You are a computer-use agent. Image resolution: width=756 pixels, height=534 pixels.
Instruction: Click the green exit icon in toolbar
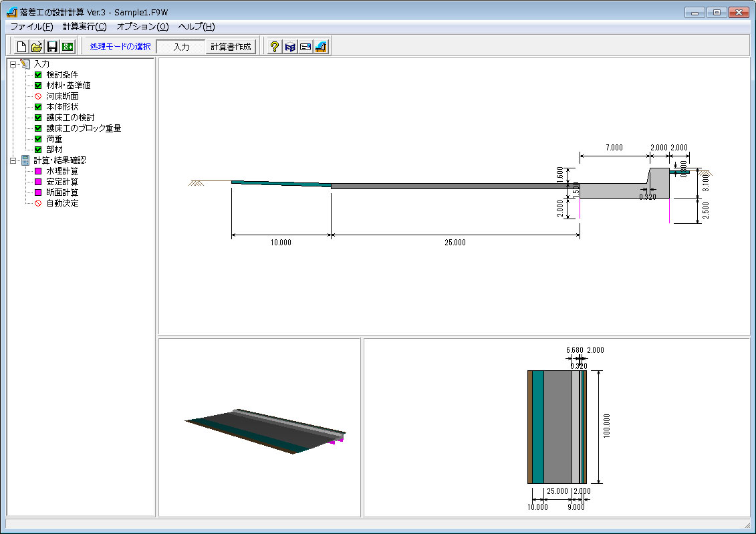pyautogui.click(x=68, y=47)
